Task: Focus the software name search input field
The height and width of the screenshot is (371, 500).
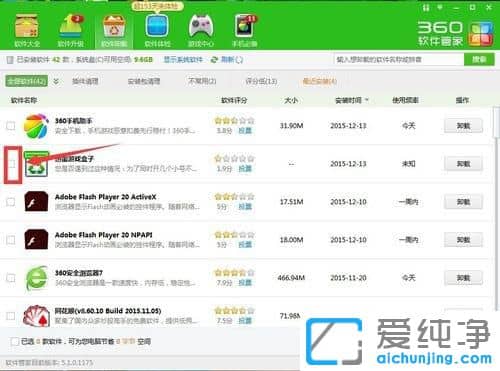Action: [x=399, y=59]
